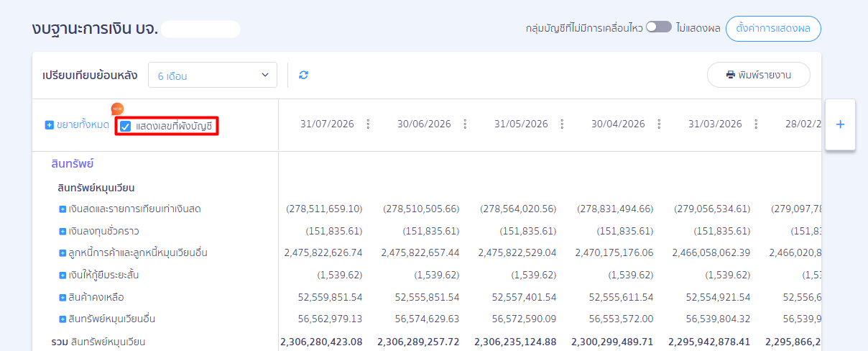Click the value (278,511,659.10)
This screenshot has width=868, height=351.
324,209
